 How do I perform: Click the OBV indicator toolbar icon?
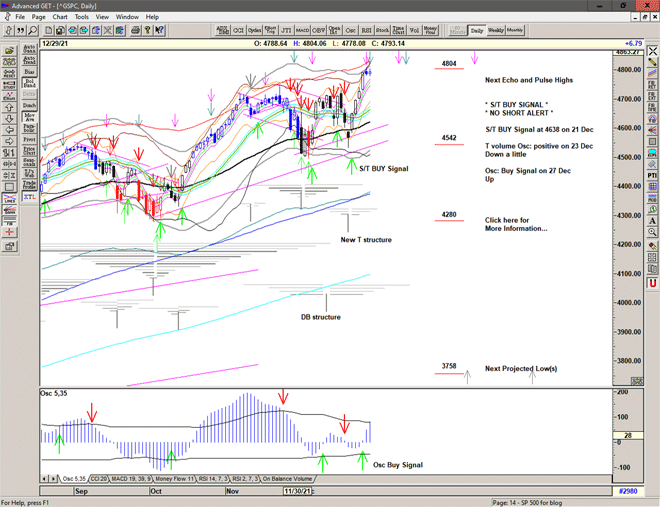320,31
